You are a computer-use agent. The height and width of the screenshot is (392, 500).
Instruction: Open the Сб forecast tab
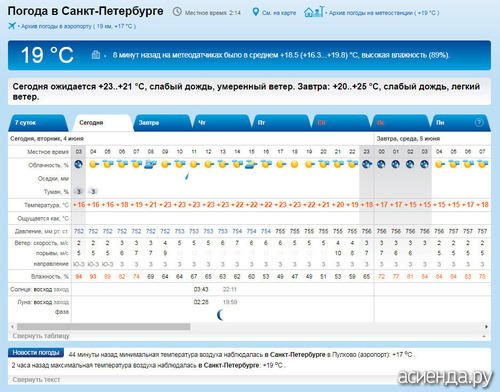(341, 123)
